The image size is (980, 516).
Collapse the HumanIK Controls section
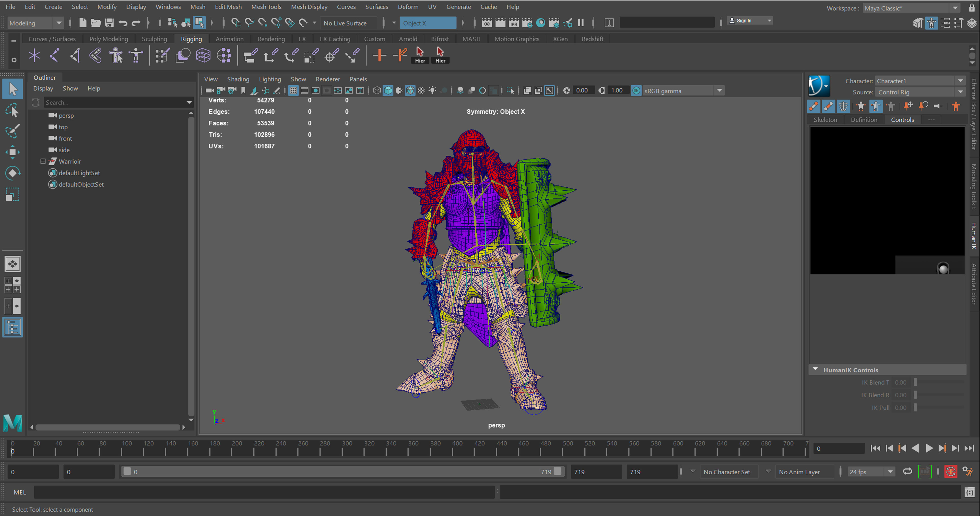[815, 369]
